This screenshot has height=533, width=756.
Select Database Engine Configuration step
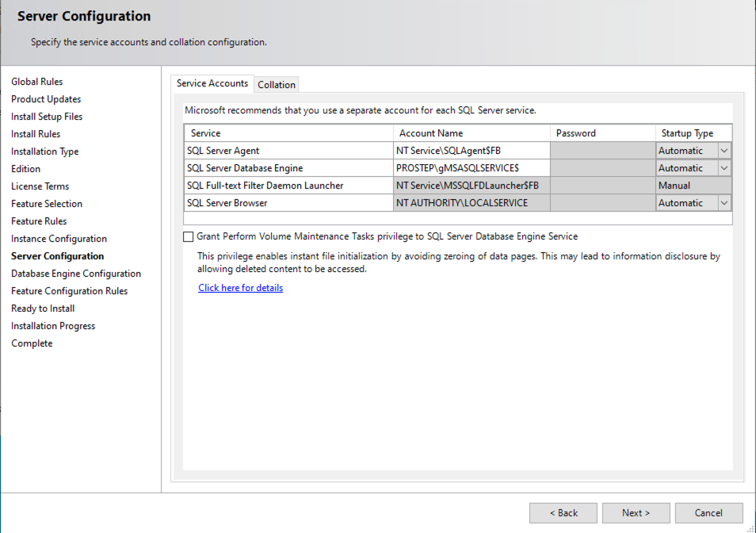point(76,274)
